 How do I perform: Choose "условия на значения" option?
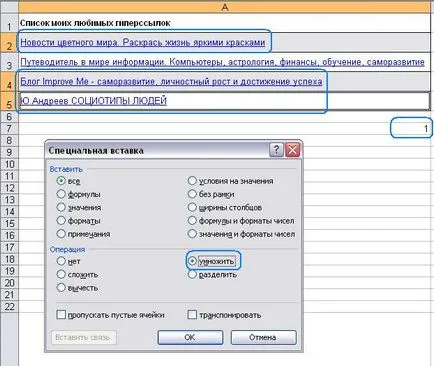click(x=192, y=181)
